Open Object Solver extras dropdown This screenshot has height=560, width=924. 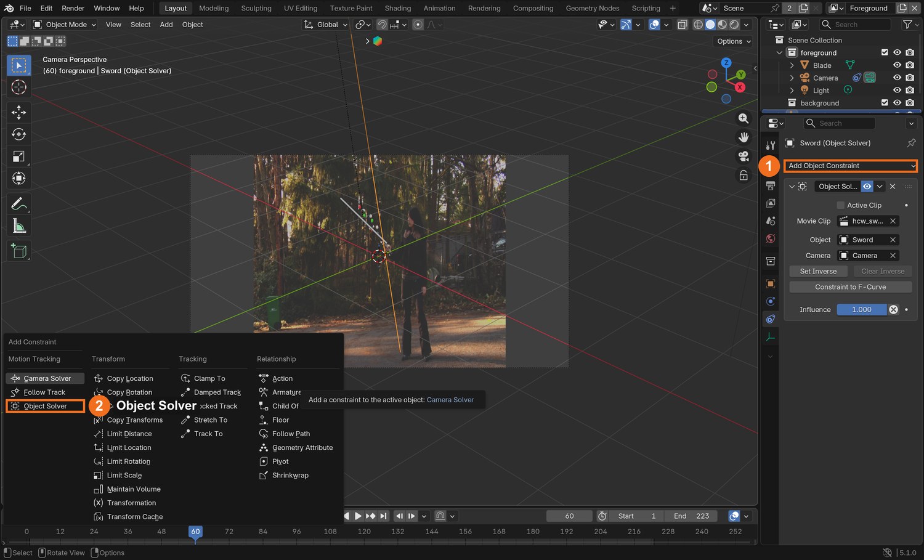point(880,186)
